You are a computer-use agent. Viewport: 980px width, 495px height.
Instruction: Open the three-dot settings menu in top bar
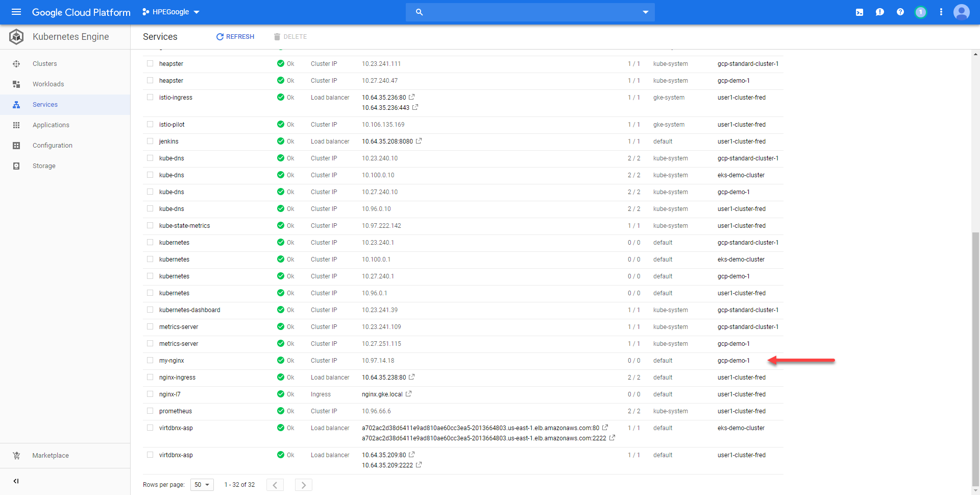tap(941, 12)
